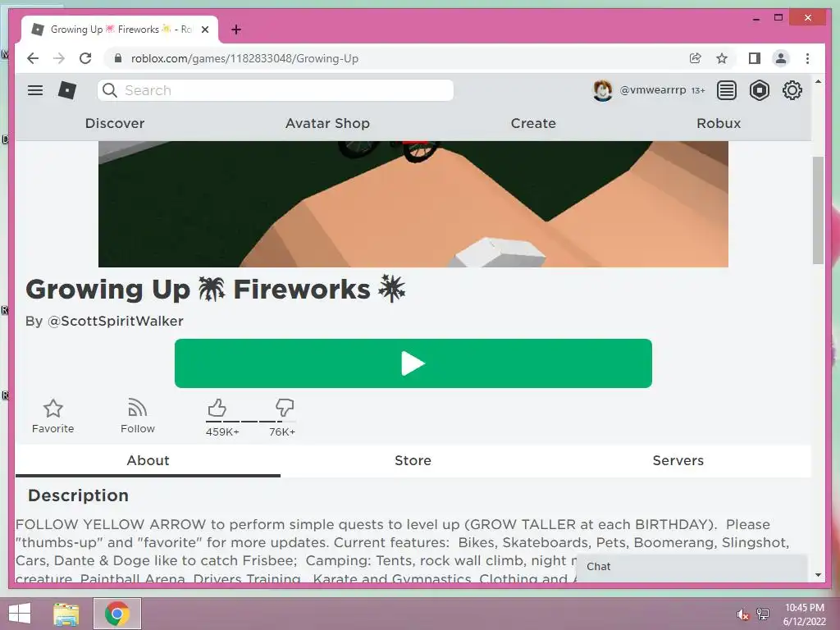Click the magnifier icon in search bar

[x=110, y=90]
